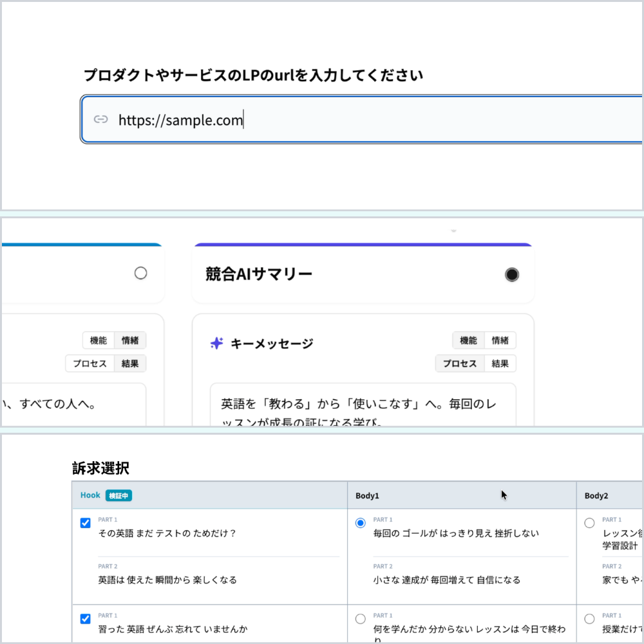Select the 機能 tag on the left summary card
This screenshot has height=644, width=644.
[x=98, y=340]
